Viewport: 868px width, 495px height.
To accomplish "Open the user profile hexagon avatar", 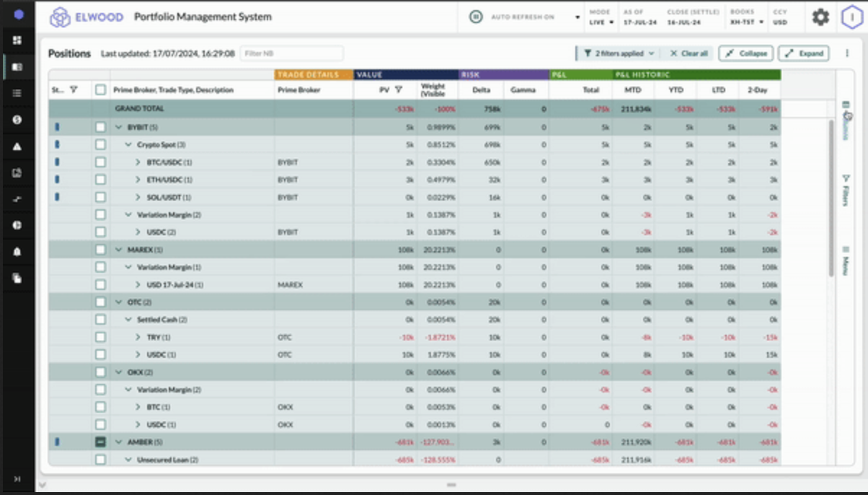I will pyautogui.click(x=851, y=17).
